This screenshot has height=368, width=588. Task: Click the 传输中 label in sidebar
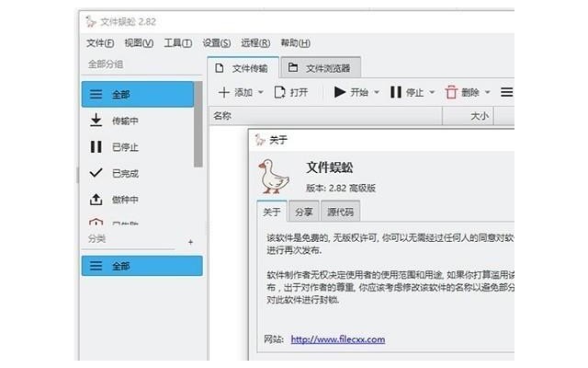[125, 121]
